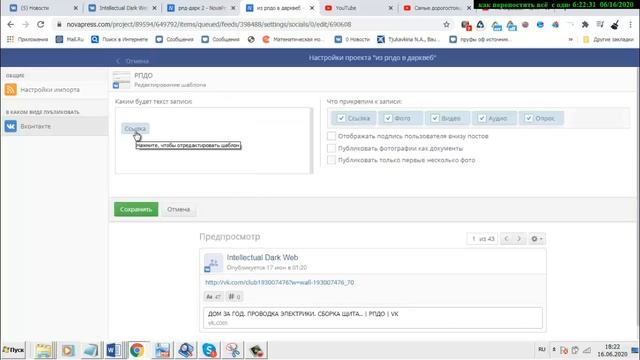Go to previous preview item
Viewport: 640px width, 360px height.
(x=506, y=239)
